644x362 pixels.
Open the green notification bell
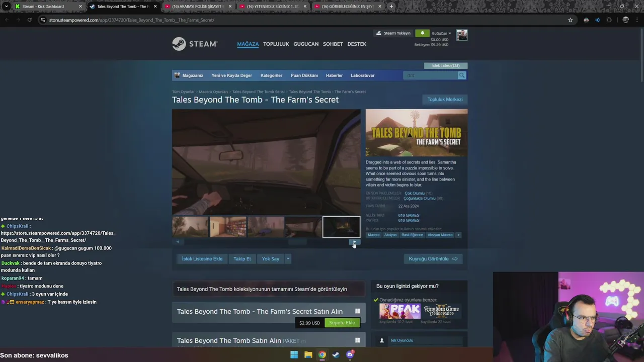pyautogui.click(x=423, y=33)
